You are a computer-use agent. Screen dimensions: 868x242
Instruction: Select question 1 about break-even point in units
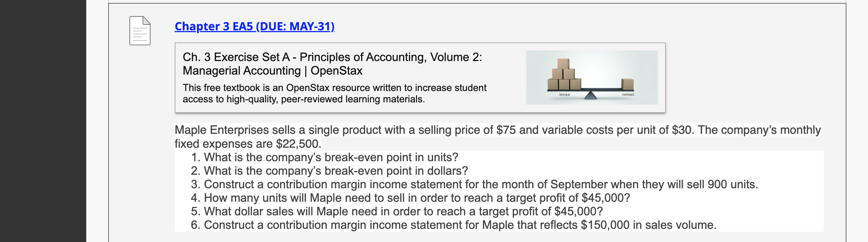pyautogui.click(x=331, y=158)
